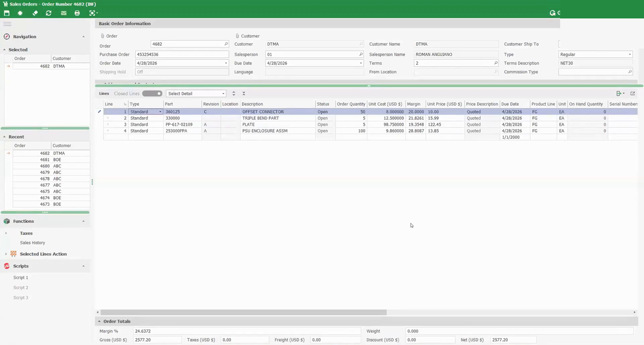
Task: Click the hamburger menu icon
Action: [x=7, y=24]
